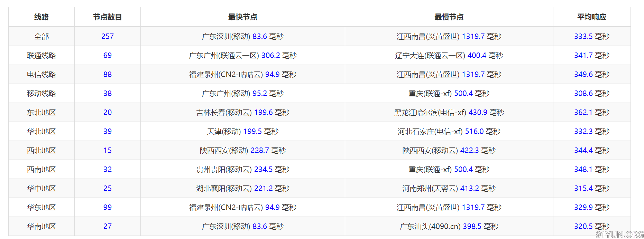This screenshot has height=239, width=644.
Task: Click 陕西西安(移动) 228.7 fastest node
Action: tap(243, 150)
